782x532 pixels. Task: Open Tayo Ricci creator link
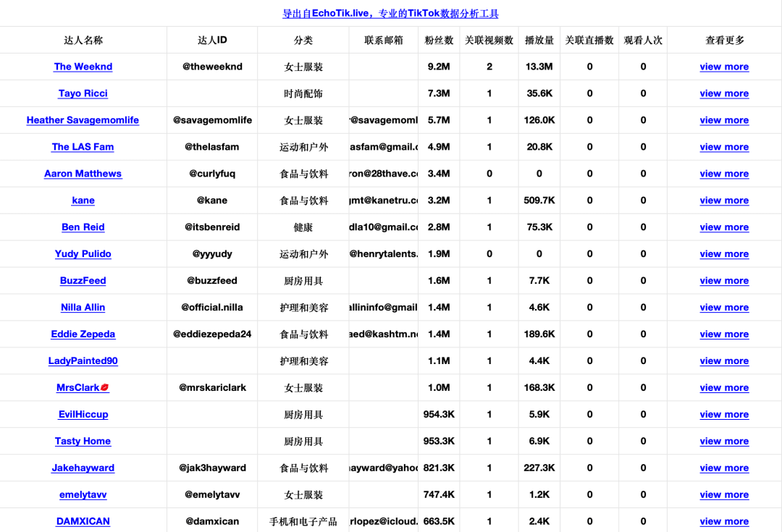(x=83, y=93)
